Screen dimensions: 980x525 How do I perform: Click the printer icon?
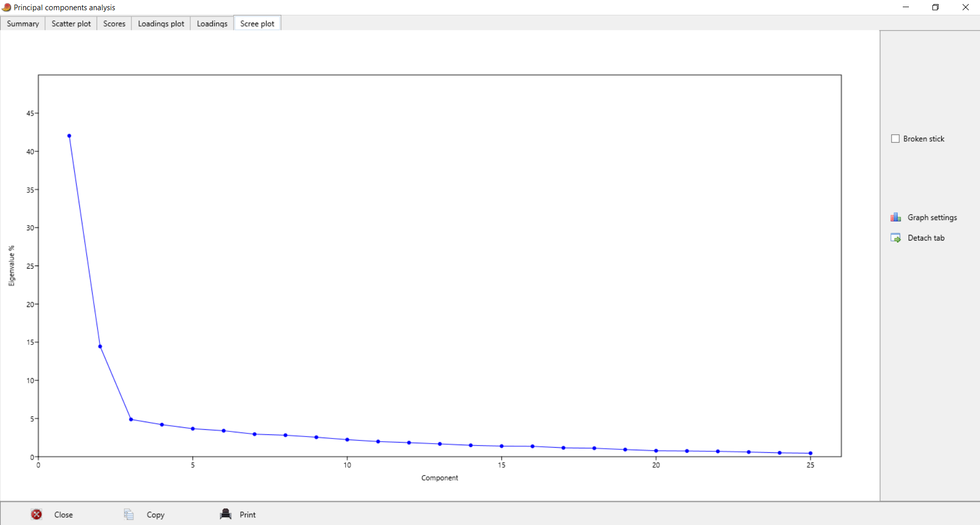coord(225,514)
